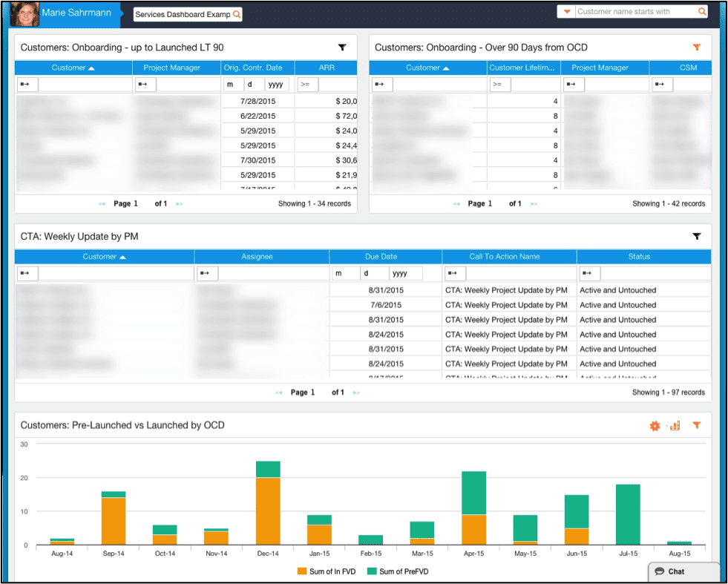The height and width of the screenshot is (584, 728).
Task: Open chart settings gear icon
Action: [655, 426]
